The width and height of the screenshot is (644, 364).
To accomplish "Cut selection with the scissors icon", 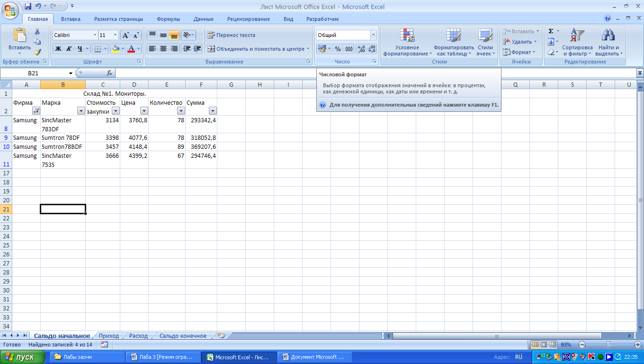I will 37,31.
